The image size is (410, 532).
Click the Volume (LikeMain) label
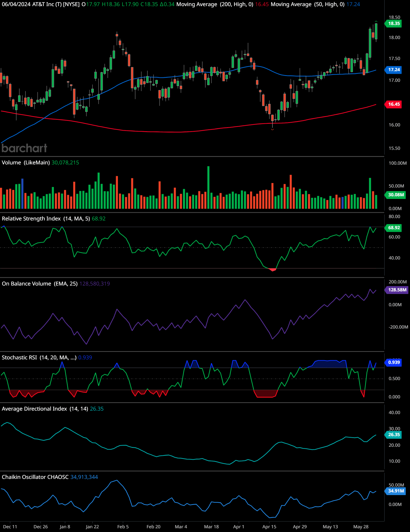pos(26,163)
